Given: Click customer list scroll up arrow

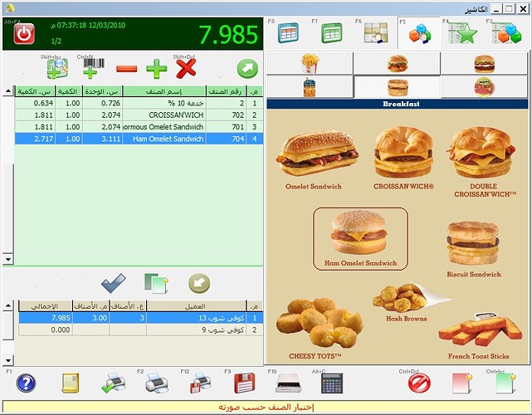Looking at the screenshot, I should coord(8,305).
